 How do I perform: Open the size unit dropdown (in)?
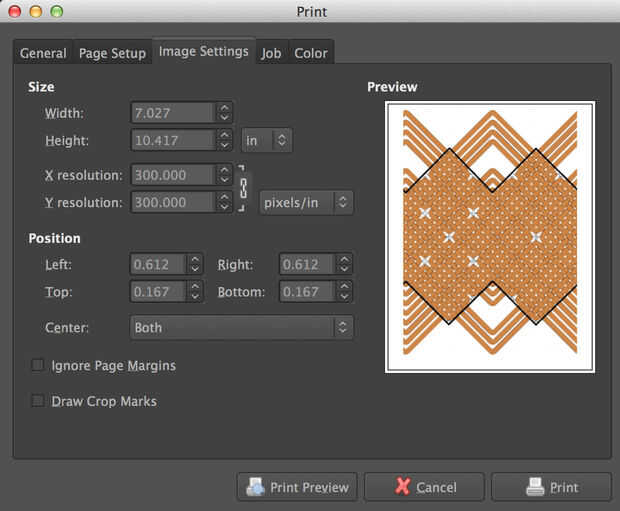tap(267, 141)
